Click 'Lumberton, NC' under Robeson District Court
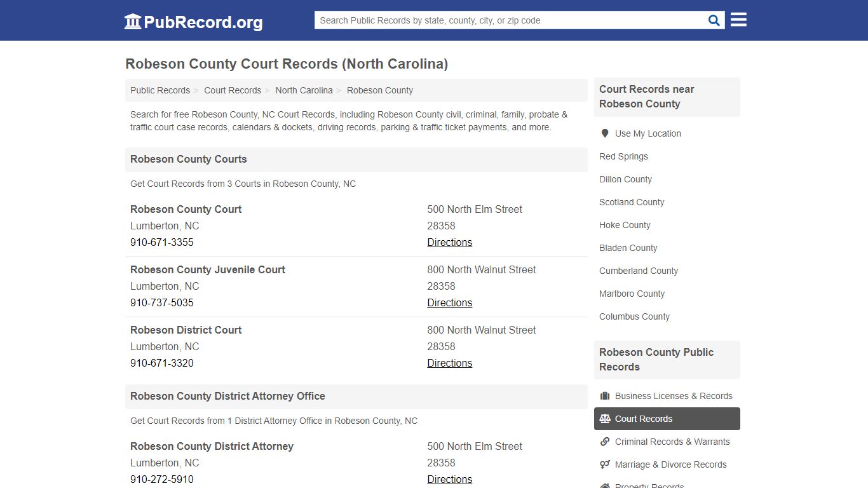 [165, 346]
